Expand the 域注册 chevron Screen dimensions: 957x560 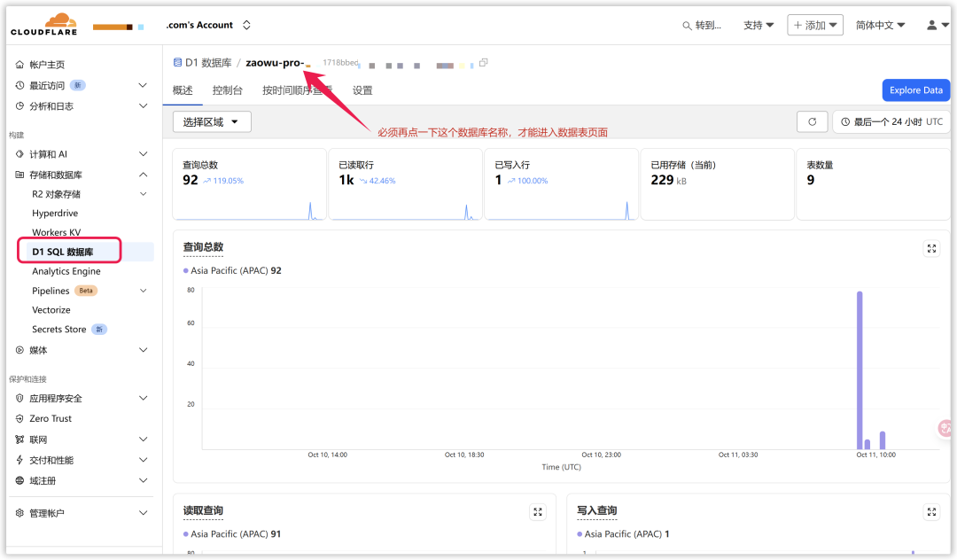point(143,481)
